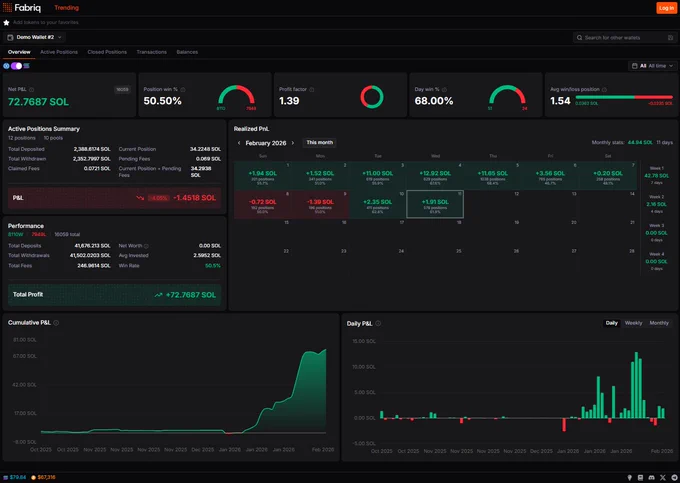Image resolution: width=680 pixels, height=483 pixels.
Task: Click the +72.7687 SOL Total Profit bar
Action: tap(114, 295)
